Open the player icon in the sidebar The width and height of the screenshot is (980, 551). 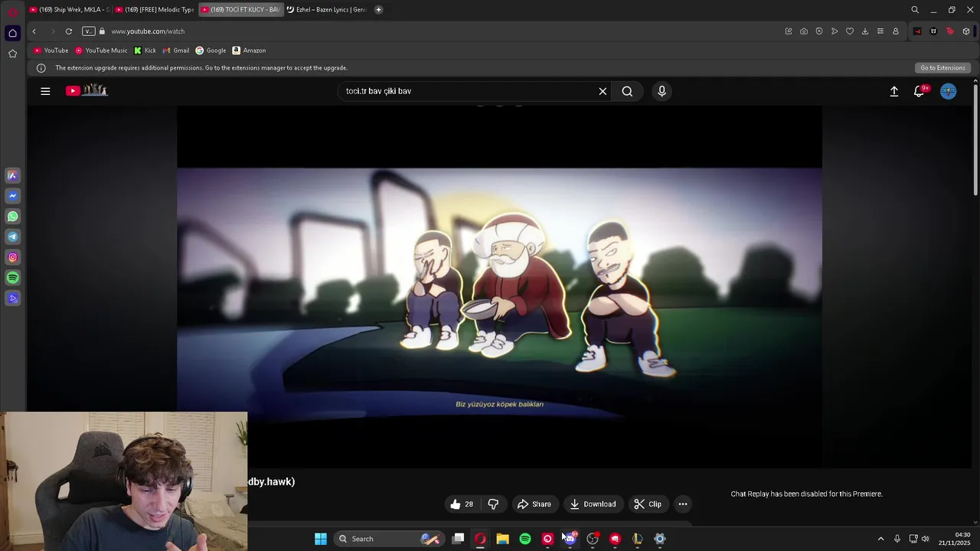12,298
